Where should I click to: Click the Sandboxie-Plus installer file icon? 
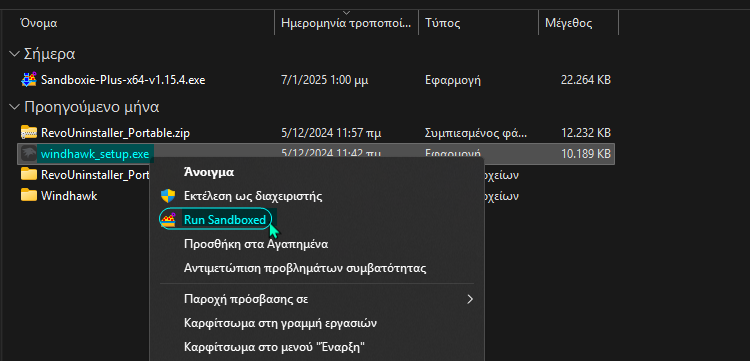tap(29, 79)
